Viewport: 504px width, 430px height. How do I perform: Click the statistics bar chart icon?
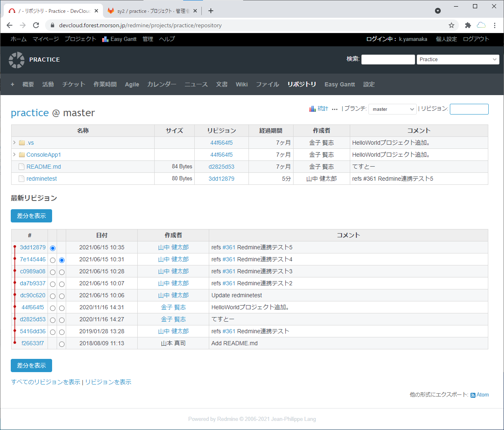click(313, 109)
